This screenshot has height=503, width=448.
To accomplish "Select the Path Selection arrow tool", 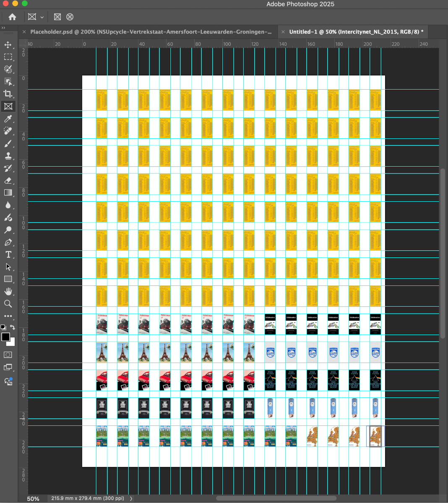I will point(8,267).
